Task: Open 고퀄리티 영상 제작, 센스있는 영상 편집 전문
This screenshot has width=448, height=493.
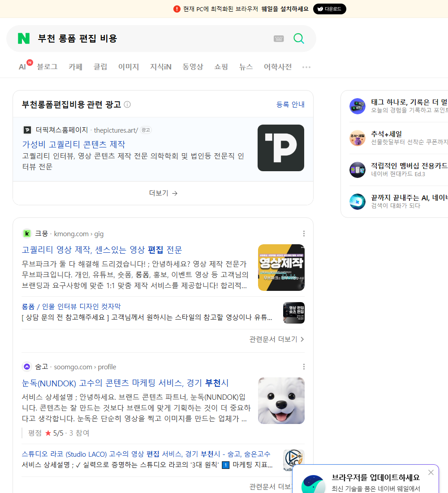Action: pyautogui.click(x=102, y=250)
